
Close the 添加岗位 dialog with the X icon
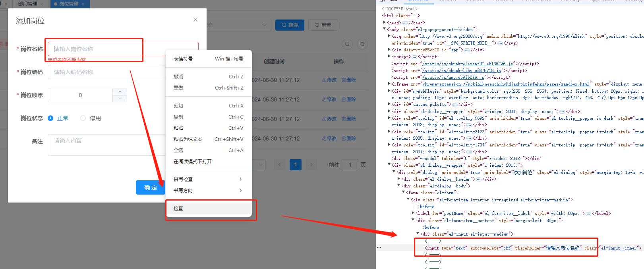(195, 19)
